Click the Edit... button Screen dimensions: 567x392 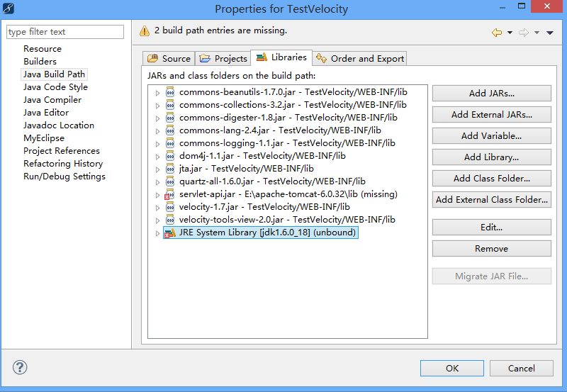[491, 228]
